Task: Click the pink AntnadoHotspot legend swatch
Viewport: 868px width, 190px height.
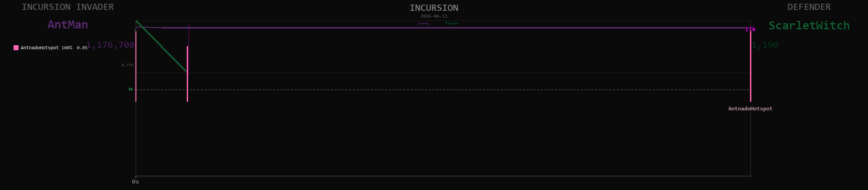Action: tap(16, 47)
